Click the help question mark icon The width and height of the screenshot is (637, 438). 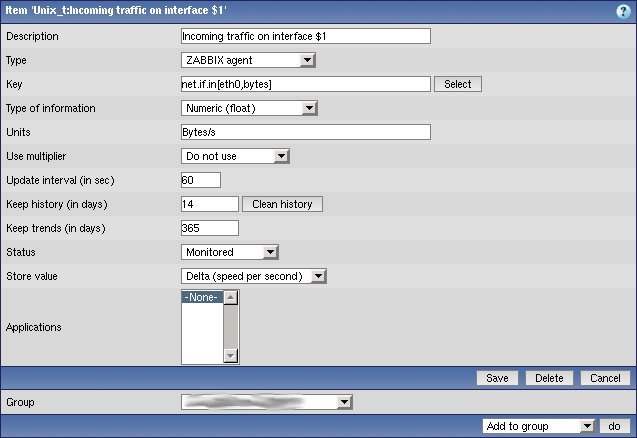[623, 10]
